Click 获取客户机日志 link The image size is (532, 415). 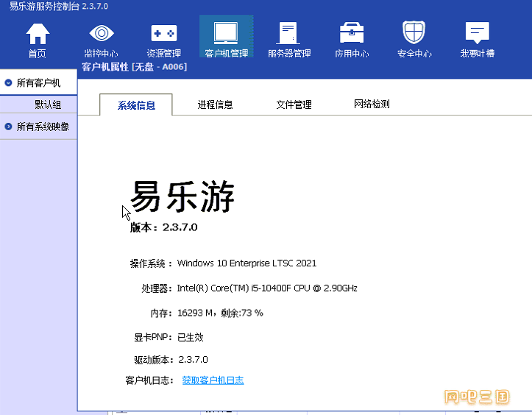click(x=213, y=380)
